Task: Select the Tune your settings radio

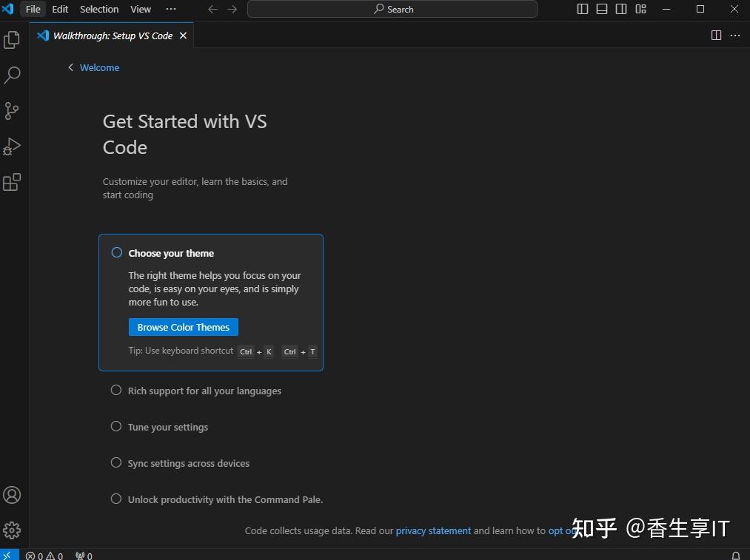Action: pos(116,426)
